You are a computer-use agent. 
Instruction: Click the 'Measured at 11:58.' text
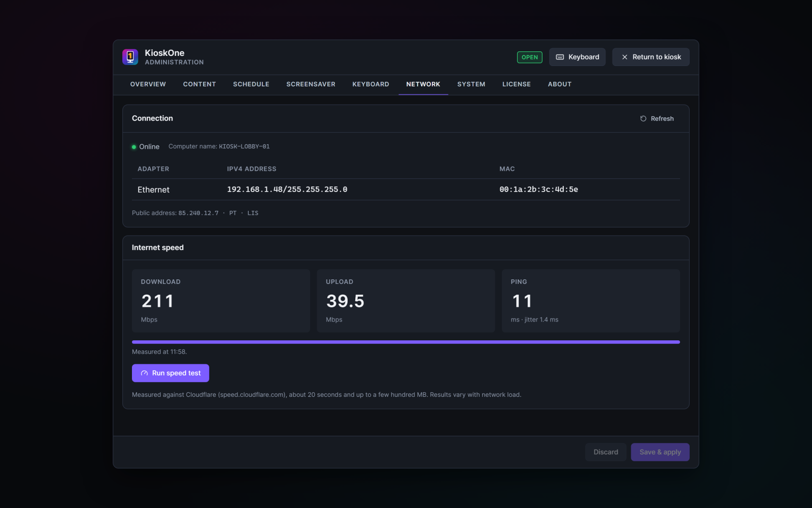[159, 352]
